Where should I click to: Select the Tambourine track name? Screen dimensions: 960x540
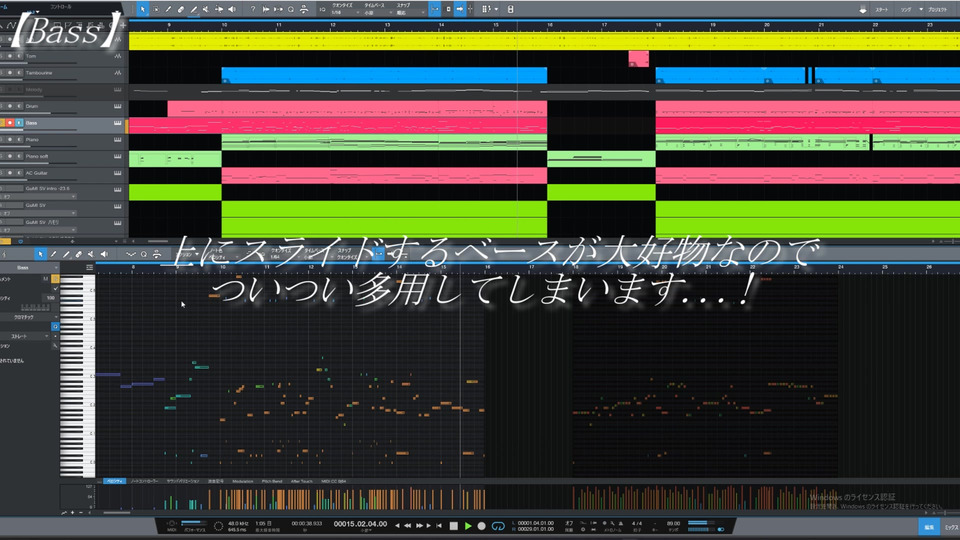pos(39,73)
